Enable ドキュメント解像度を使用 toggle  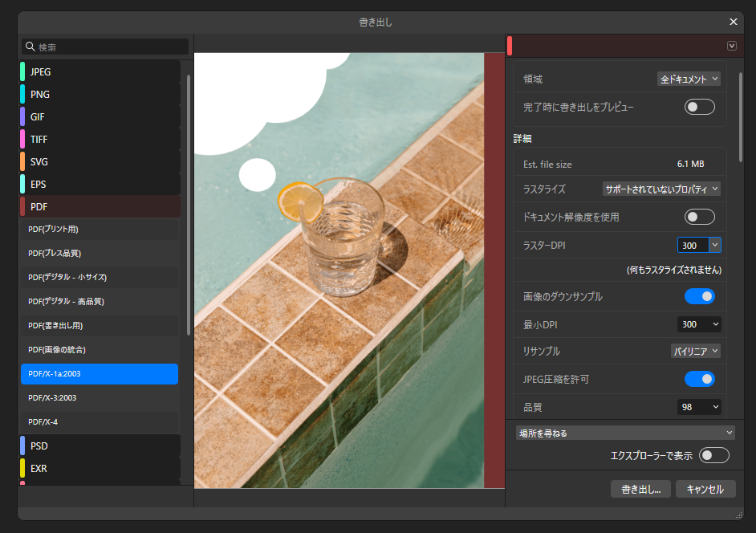pos(699,217)
